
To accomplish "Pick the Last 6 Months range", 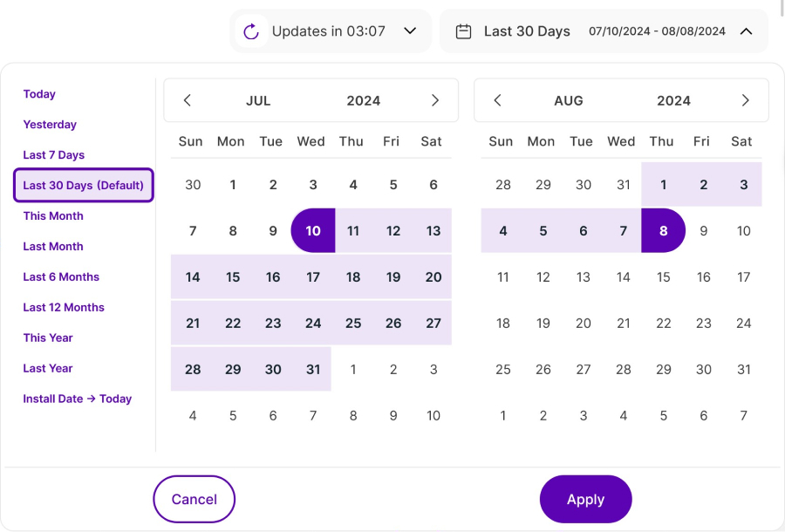I will (61, 277).
